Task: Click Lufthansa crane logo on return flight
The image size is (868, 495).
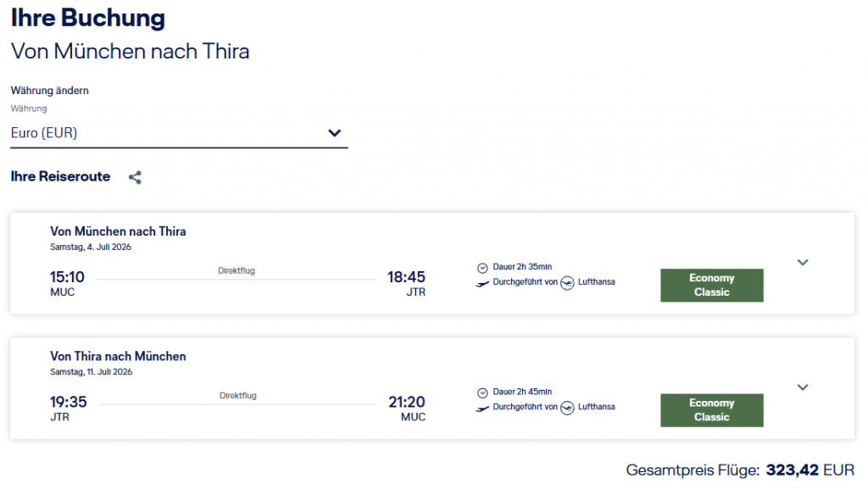Action: [x=568, y=408]
